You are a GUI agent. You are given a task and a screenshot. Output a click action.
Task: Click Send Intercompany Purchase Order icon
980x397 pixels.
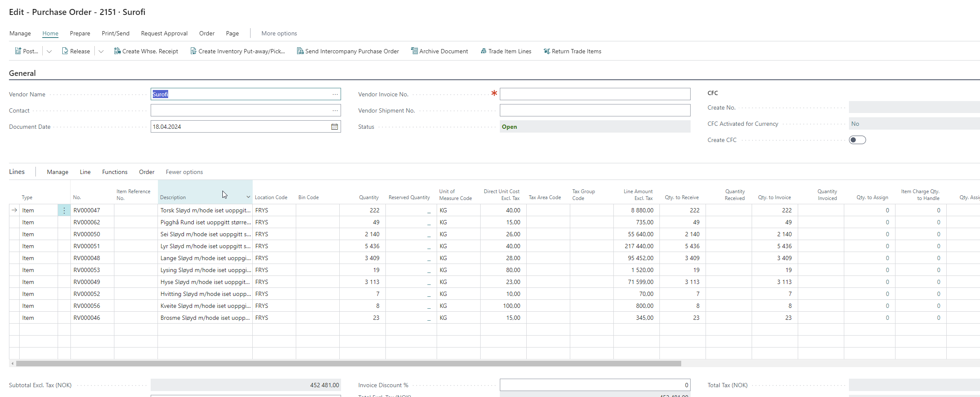point(300,51)
